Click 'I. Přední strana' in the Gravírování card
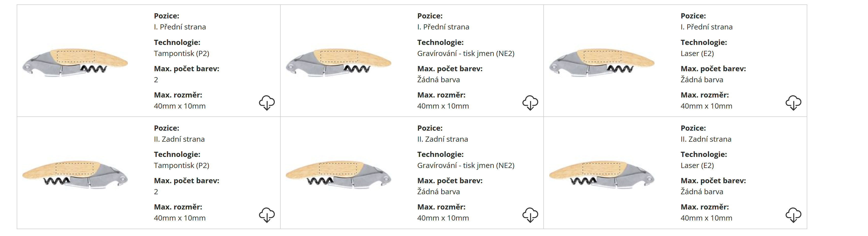 [x=443, y=27]
